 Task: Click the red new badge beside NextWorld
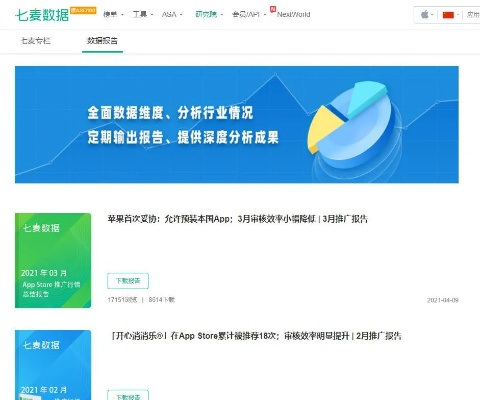(273, 9)
